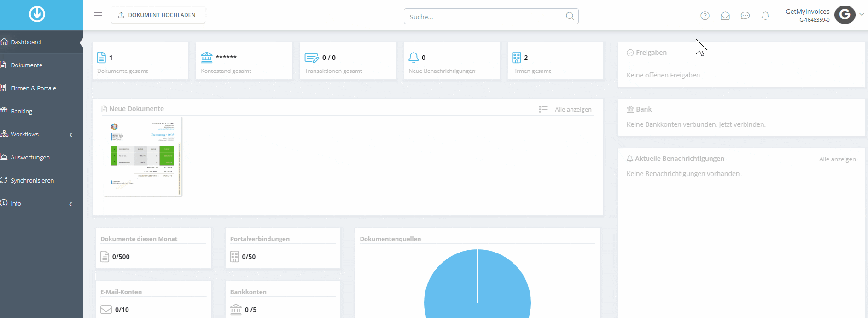Viewport: 868px width, 318px height.
Task: Open Firmen & Portale in the sidebar
Action: [41, 88]
